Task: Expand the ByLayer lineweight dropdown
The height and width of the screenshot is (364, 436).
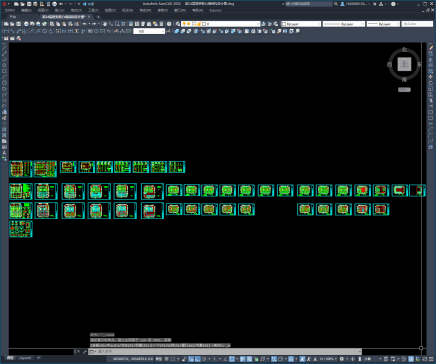Action: pyautogui.click(x=398, y=24)
